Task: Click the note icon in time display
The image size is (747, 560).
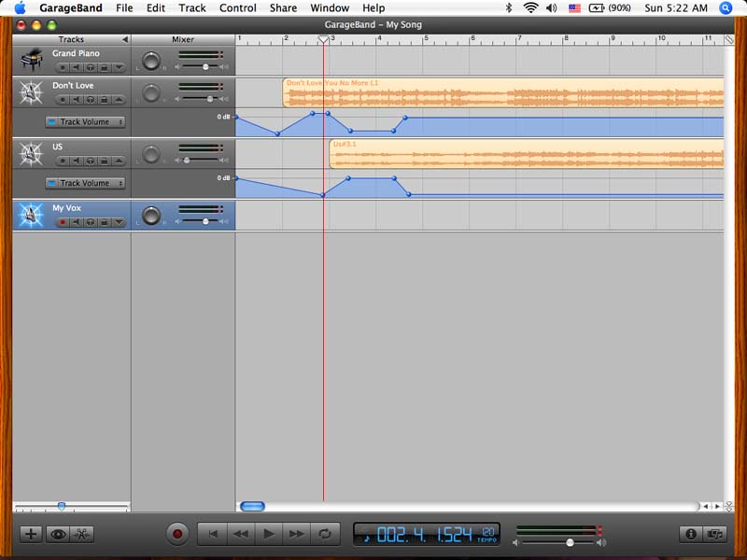Action: pos(366,539)
